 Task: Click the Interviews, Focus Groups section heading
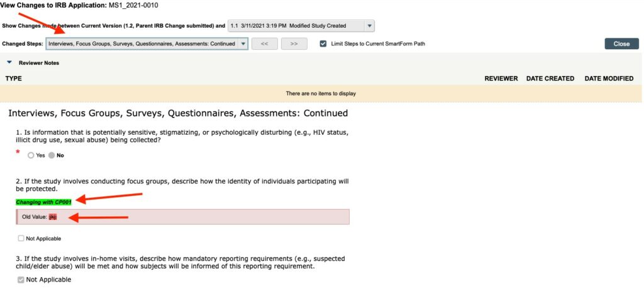pyautogui.click(x=178, y=113)
